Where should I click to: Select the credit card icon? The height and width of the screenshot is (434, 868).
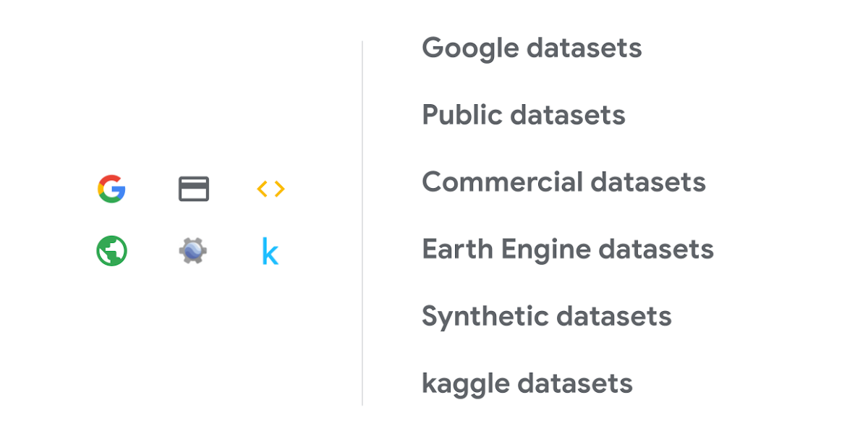click(x=194, y=189)
